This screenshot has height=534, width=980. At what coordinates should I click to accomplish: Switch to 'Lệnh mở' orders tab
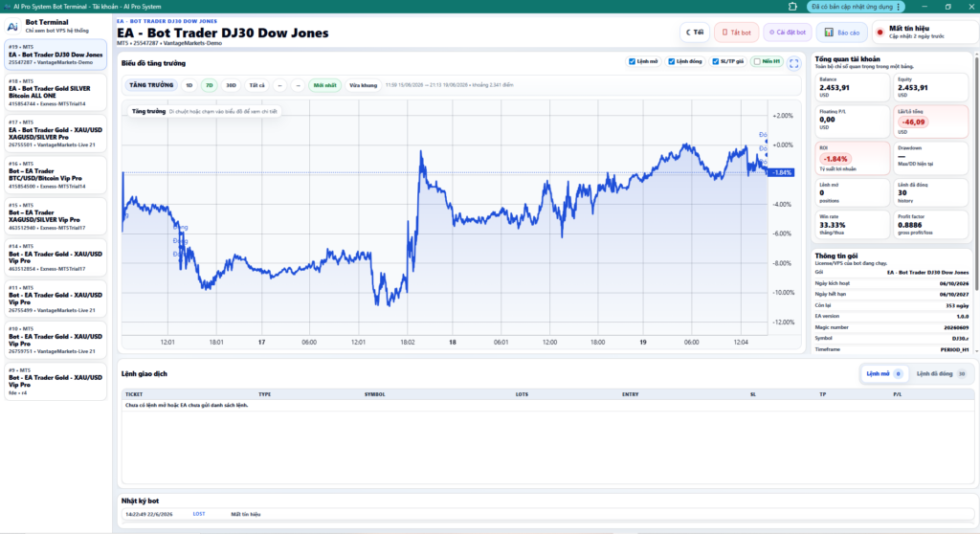[x=883, y=374]
